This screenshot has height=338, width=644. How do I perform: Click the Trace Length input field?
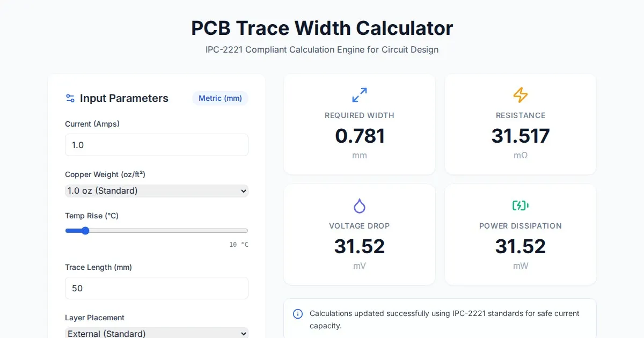click(x=157, y=288)
